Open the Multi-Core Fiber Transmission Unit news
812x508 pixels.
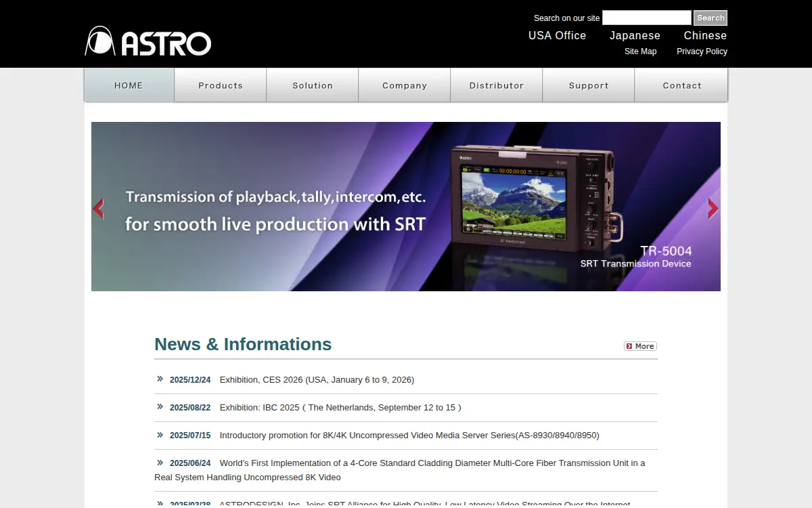(400, 470)
